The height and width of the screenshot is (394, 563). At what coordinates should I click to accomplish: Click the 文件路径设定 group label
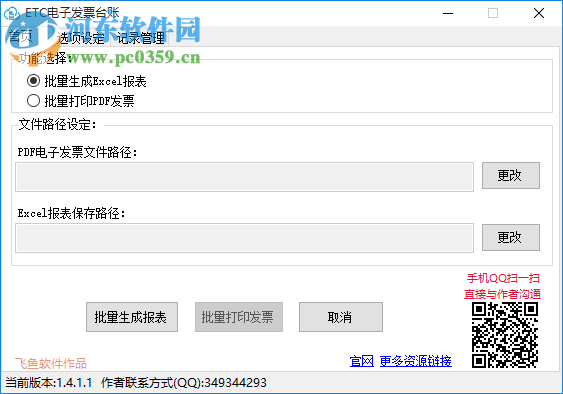tap(57, 125)
